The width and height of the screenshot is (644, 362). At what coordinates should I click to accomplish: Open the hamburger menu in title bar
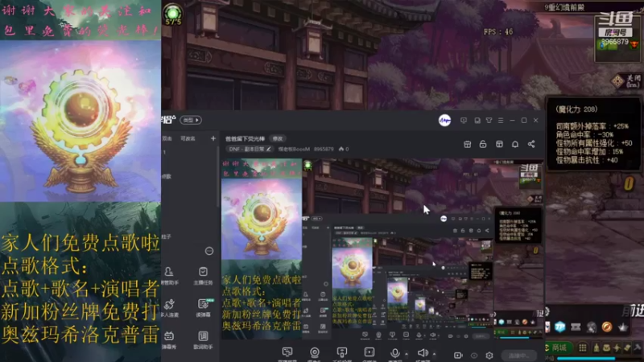pos(500,120)
